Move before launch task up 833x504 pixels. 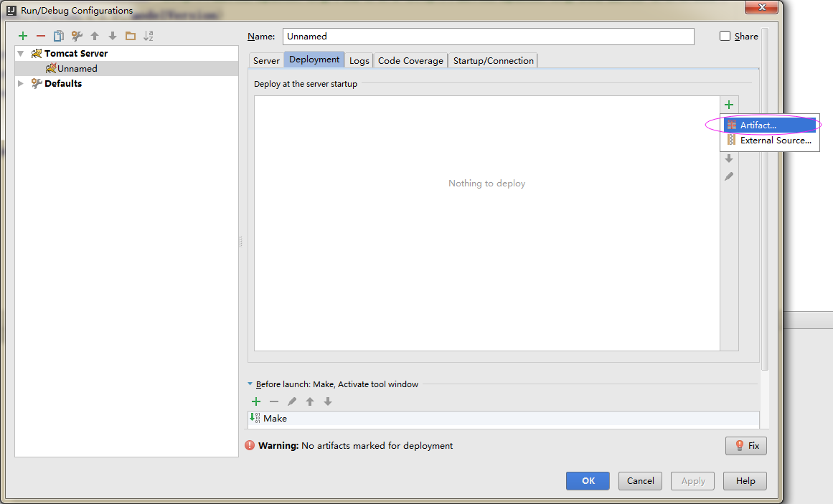(x=310, y=401)
